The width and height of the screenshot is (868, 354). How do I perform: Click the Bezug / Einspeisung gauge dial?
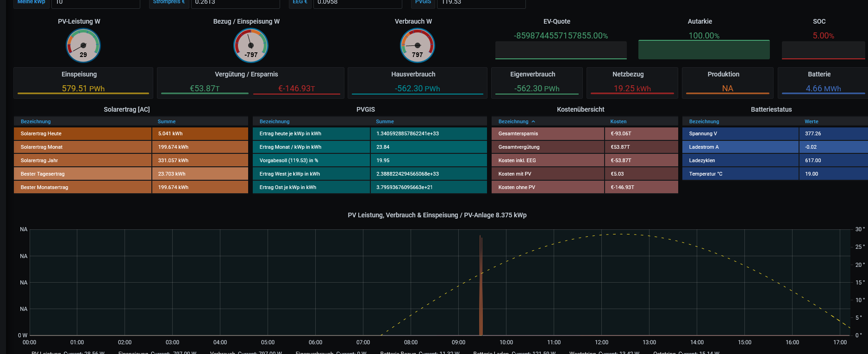click(x=250, y=46)
